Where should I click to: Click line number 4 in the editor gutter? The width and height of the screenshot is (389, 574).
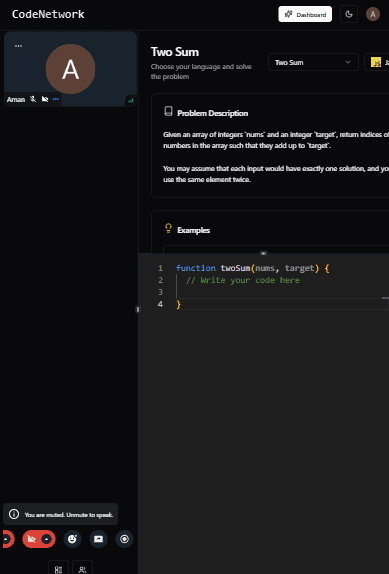(160, 304)
